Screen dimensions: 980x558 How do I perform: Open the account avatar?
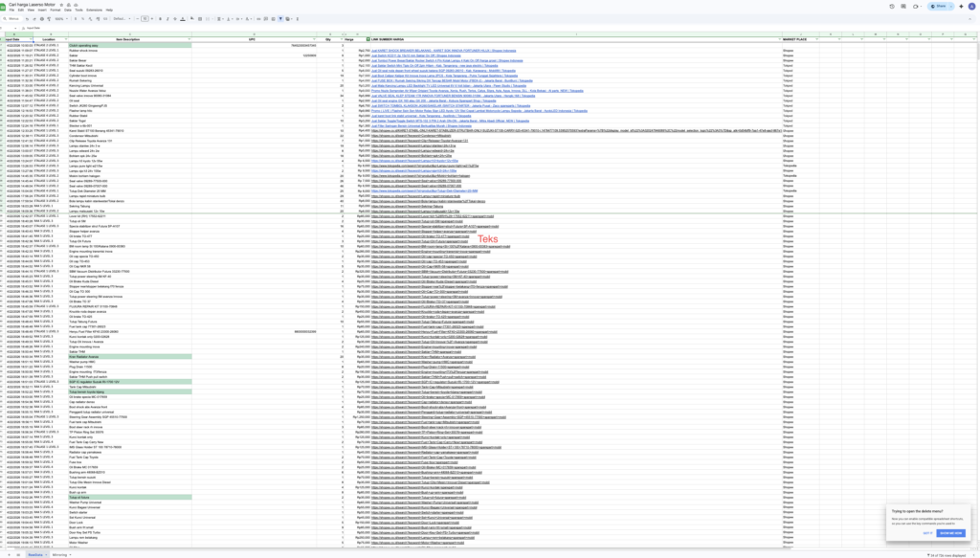pyautogui.click(x=972, y=7)
